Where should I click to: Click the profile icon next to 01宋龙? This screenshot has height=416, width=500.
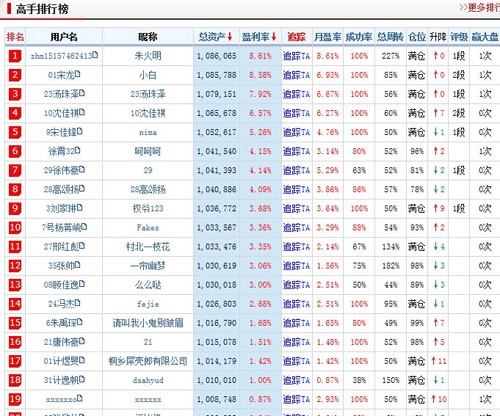click(78, 74)
